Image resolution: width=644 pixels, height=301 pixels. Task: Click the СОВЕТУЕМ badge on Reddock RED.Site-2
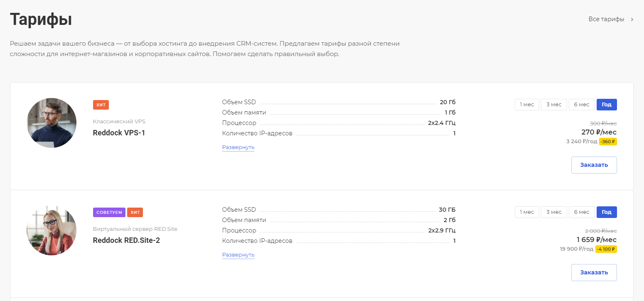[109, 212]
